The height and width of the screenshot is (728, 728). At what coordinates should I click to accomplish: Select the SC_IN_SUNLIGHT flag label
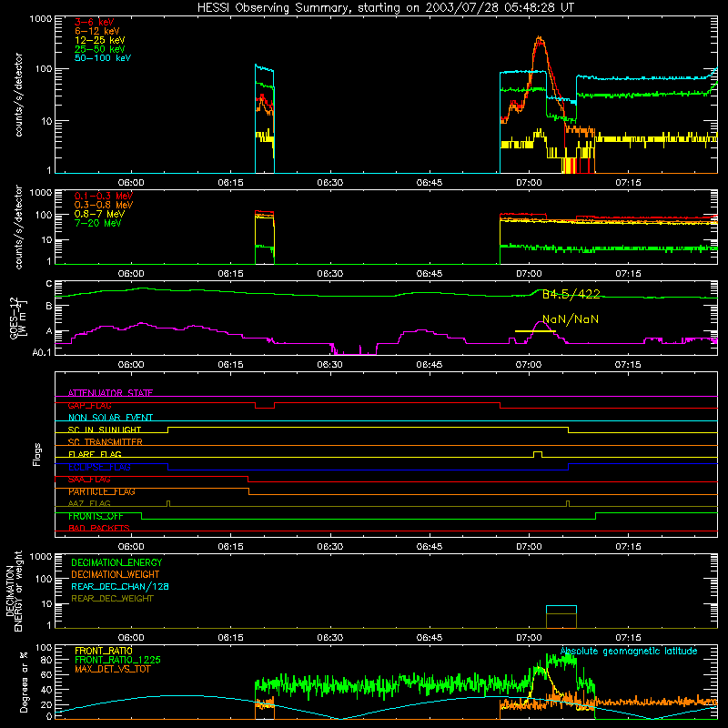105,430
